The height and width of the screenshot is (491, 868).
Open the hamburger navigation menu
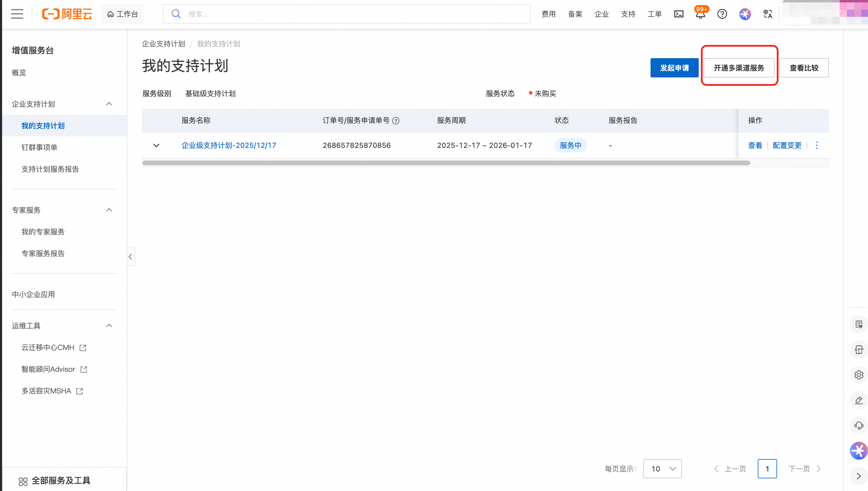pos(17,14)
